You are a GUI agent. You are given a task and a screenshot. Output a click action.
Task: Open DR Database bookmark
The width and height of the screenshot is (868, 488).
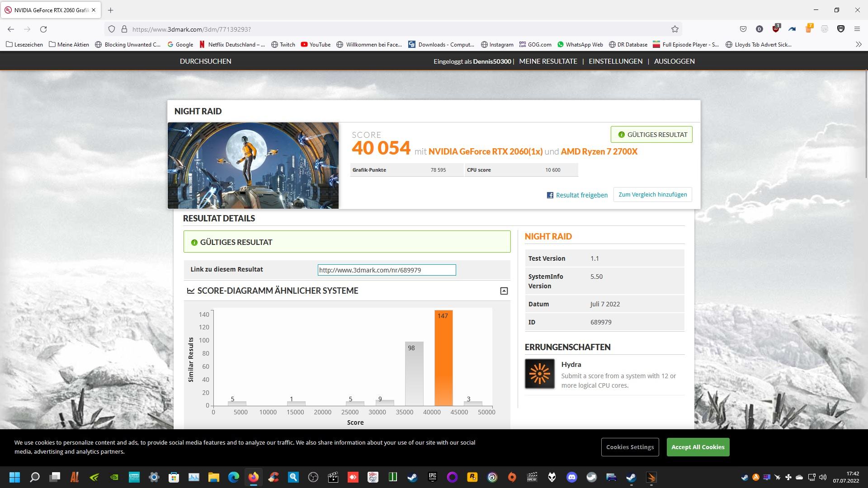click(628, 44)
